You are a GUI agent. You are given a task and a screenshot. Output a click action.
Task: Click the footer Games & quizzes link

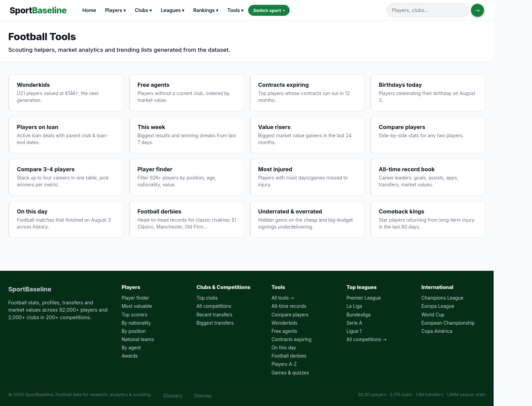[x=290, y=373]
